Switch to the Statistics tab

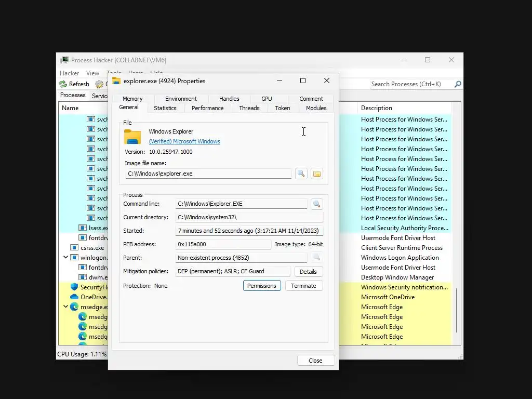(165, 108)
